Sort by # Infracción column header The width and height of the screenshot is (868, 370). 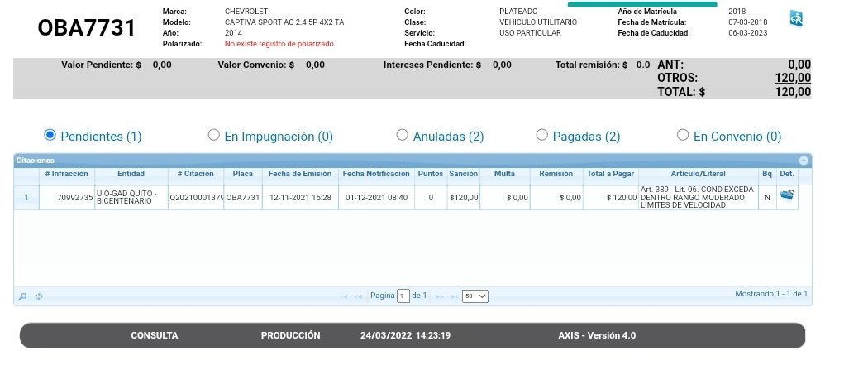click(x=66, y=174)
